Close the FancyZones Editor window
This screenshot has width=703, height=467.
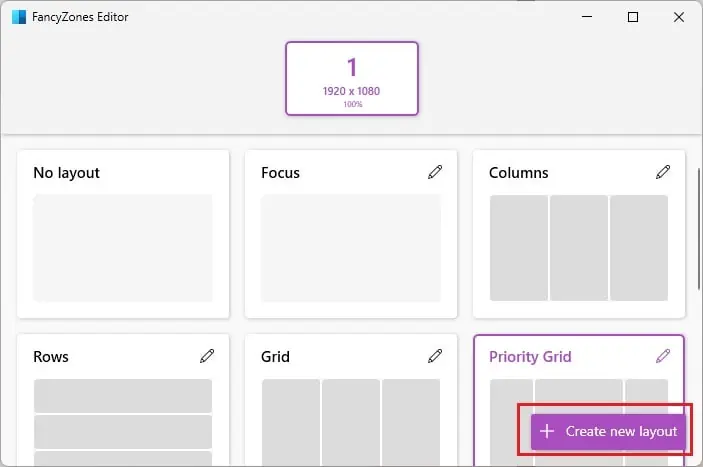pyautogui.click(x=678, y=17)
